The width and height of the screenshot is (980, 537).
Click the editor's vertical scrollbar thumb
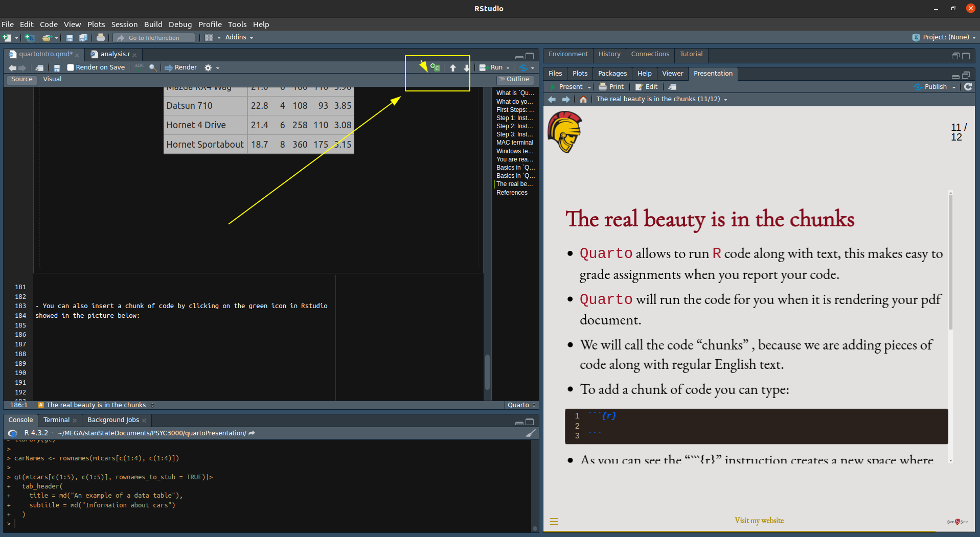487,371
